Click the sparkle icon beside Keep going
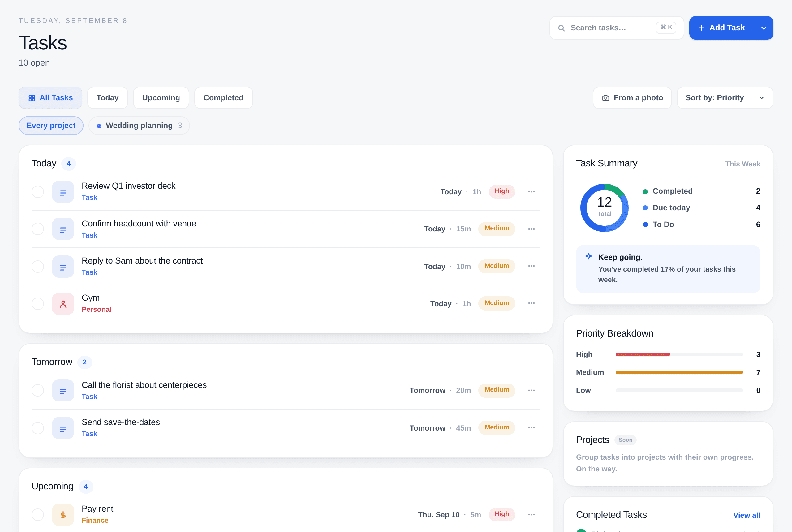This screenshot has width=792, height=532. pyautogui.click(x=589, y=256)
